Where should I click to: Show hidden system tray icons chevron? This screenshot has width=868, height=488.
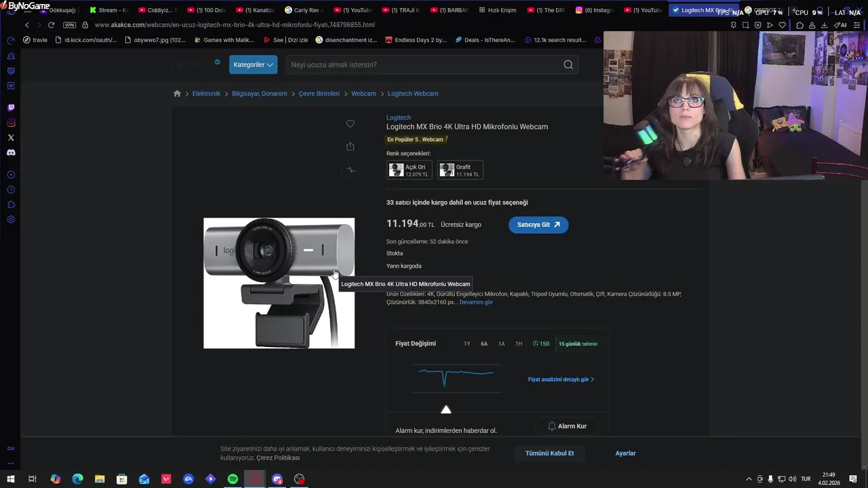[749, 479]
